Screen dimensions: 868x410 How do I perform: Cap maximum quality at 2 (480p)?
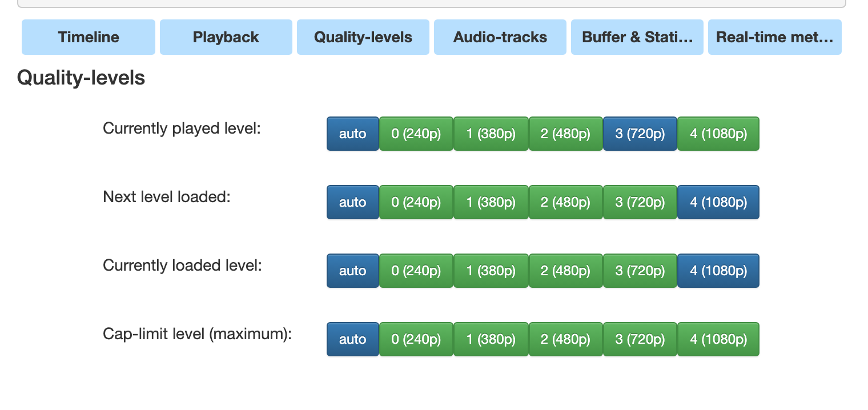(x=565, y=339)
